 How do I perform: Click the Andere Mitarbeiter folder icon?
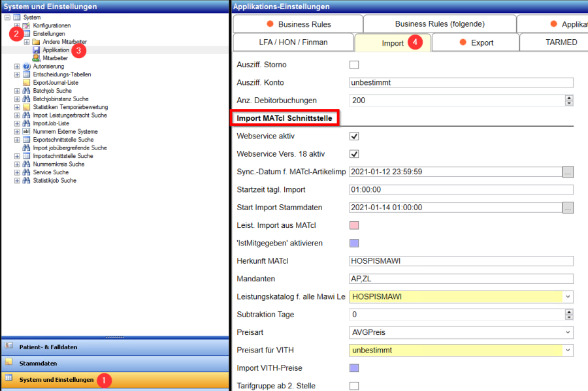(x=36, y=42)
